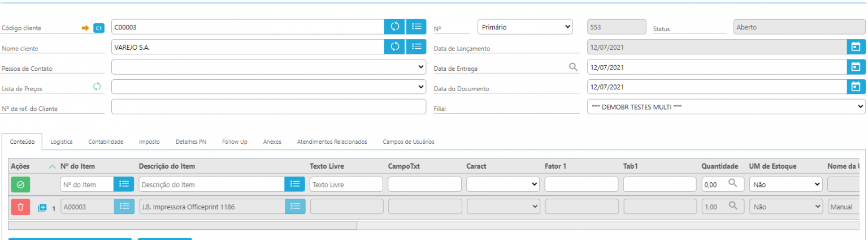Confirm new item line with green check
This screenshot has height=240, width=868.
point(20,185)
